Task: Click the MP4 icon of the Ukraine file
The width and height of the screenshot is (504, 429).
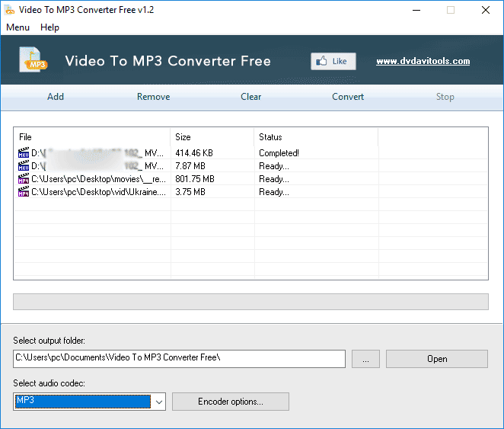Action: 24,192
